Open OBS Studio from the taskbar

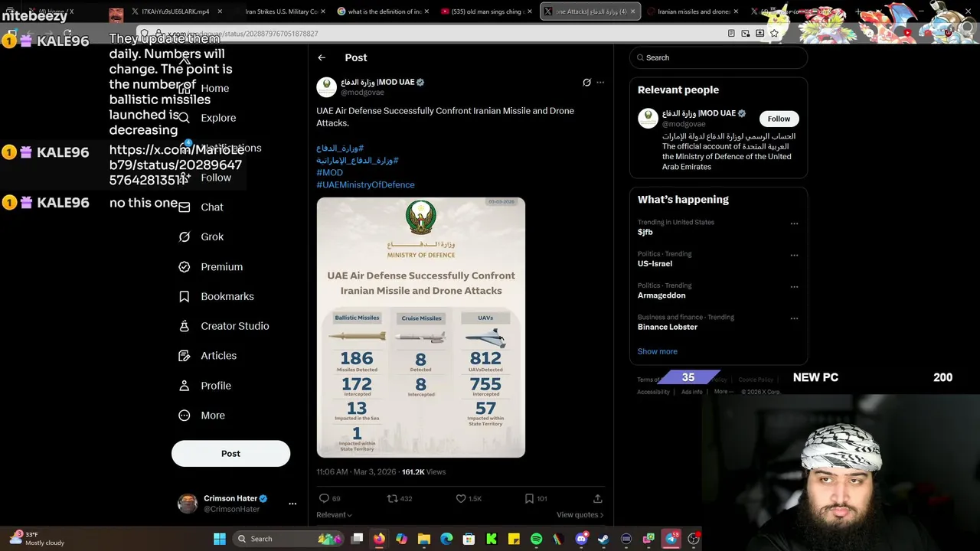point(694,539)
